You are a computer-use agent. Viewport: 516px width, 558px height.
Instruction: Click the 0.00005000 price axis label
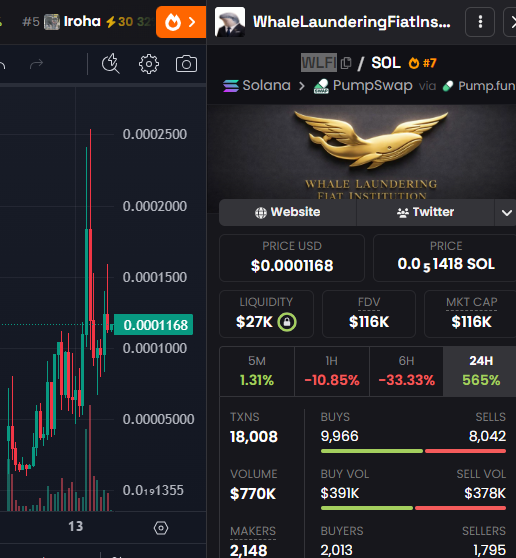click(158, 419)
